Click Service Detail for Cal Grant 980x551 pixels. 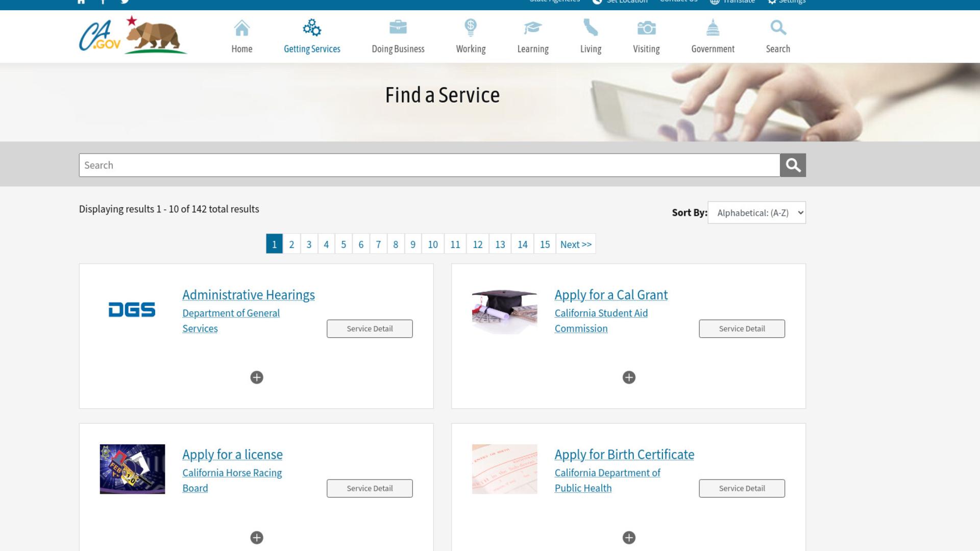coord(742,329)
